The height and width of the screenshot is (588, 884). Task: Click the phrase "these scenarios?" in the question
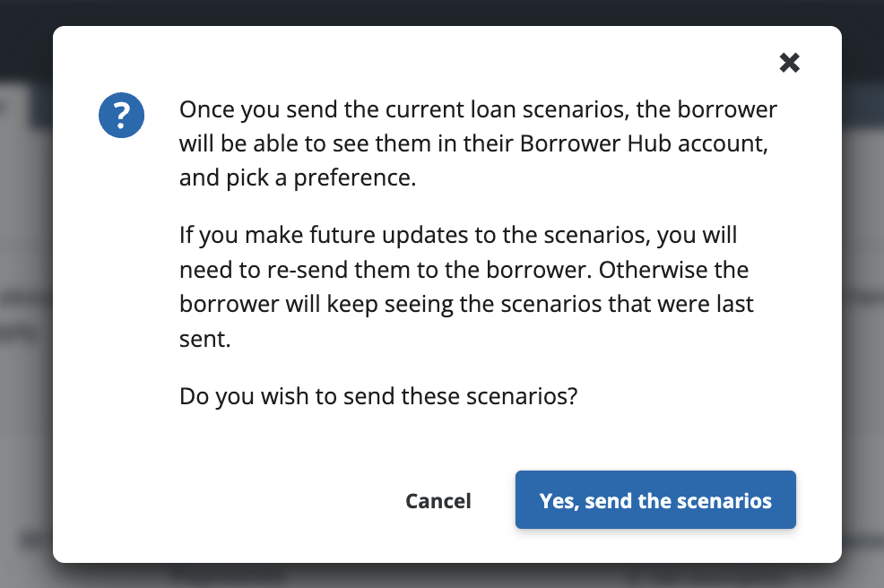point(490,395)
